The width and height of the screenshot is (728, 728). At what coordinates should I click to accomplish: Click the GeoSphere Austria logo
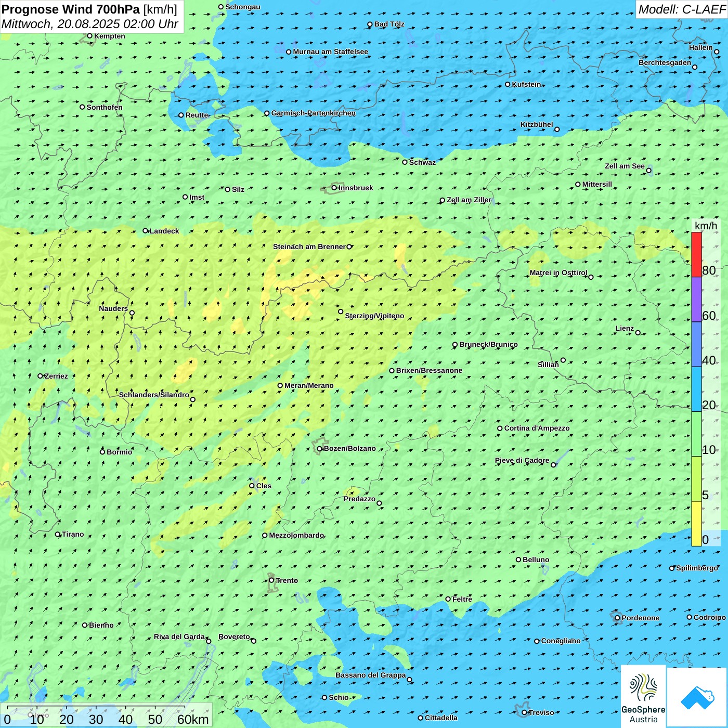point(643,696)
